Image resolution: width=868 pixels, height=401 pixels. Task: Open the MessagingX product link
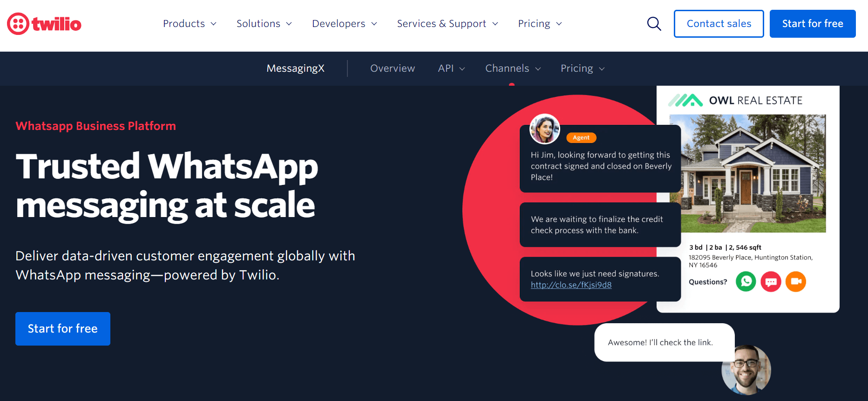pyautogui.click(x=295, y=68)
